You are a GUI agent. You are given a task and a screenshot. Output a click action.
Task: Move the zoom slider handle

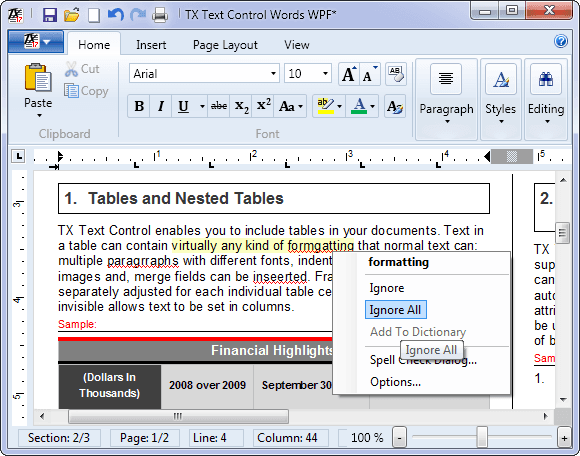482,437
